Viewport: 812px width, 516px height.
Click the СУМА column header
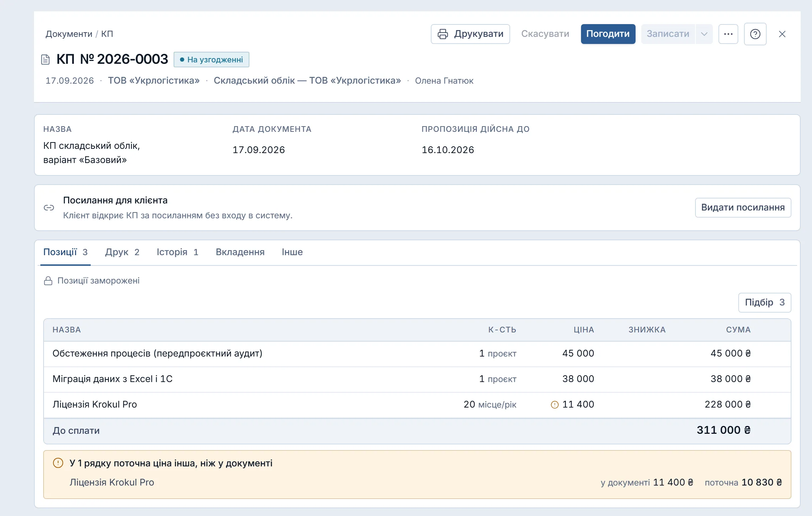point(738,330)
